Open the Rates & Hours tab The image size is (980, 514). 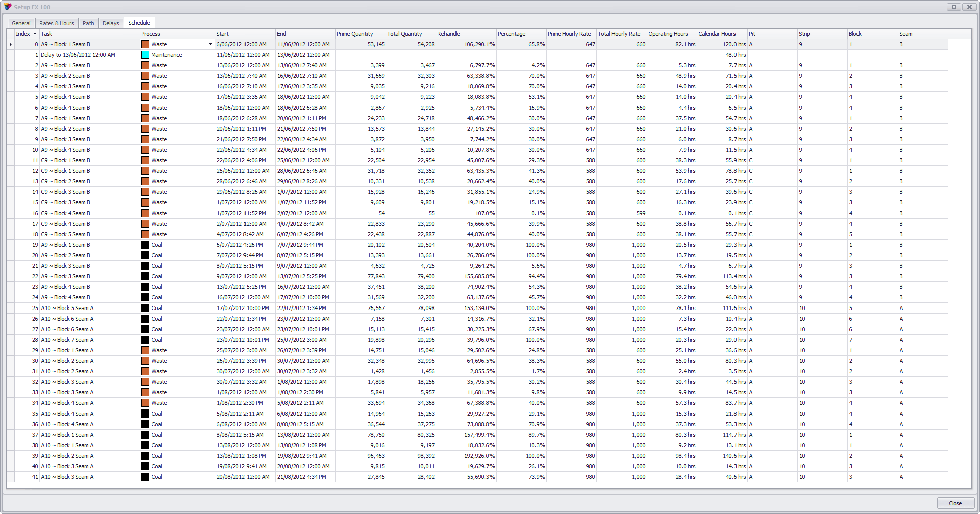57,23
